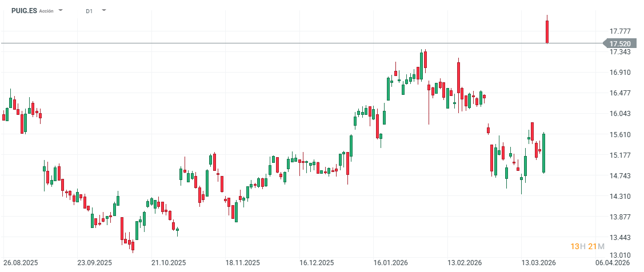The width and height of the screenshot is (644, 272).
Task: Select the 13.02.2026 date marker
Action: [x=465, y=263]
